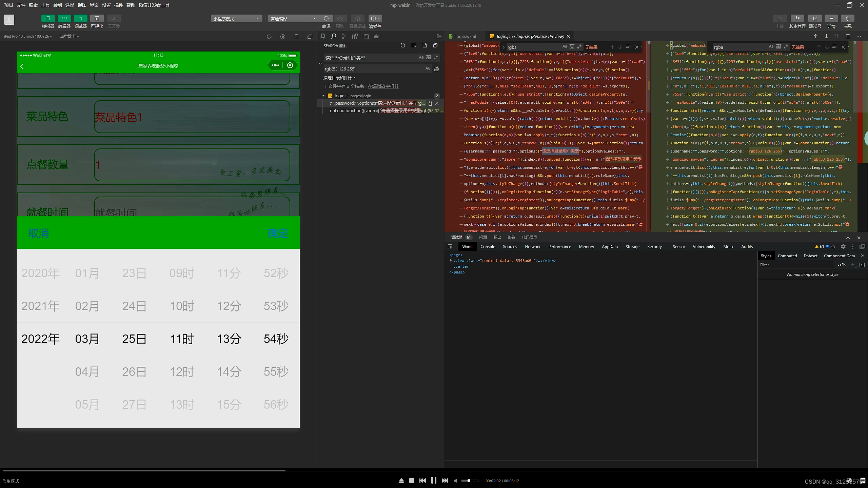This screenshot has width=868, height=488.
Task: Toggle preserve case (AB) in replace field
Action: pyautogui.click(x=428, y=68)
